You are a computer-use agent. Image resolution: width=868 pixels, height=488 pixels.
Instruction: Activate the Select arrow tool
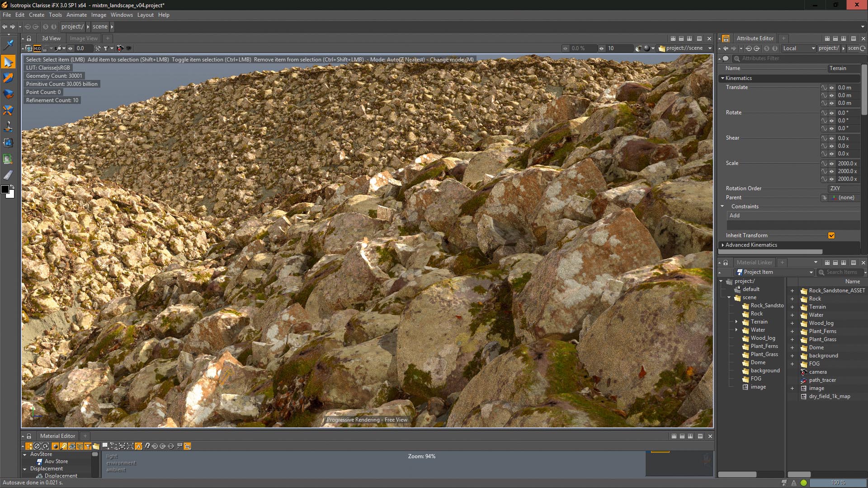tap(8, 61)
